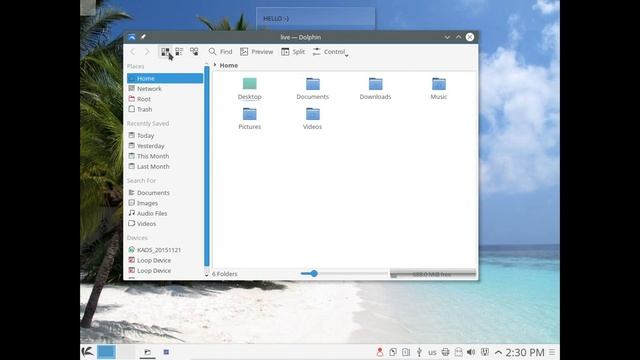Screen dimensions: 640x360
Task: Adjust the icon zoom slider handle
Action: tap(313, 273)
